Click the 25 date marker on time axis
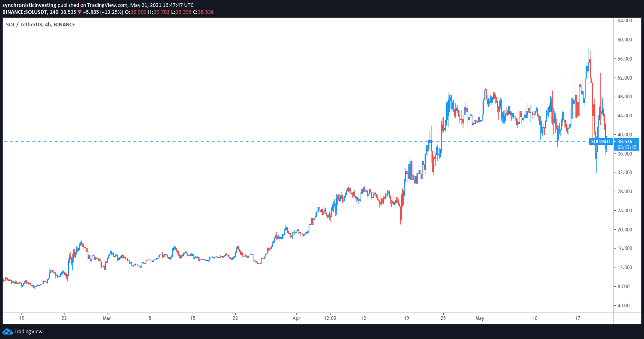The image size is (644, 339). (x=443, y=318)
